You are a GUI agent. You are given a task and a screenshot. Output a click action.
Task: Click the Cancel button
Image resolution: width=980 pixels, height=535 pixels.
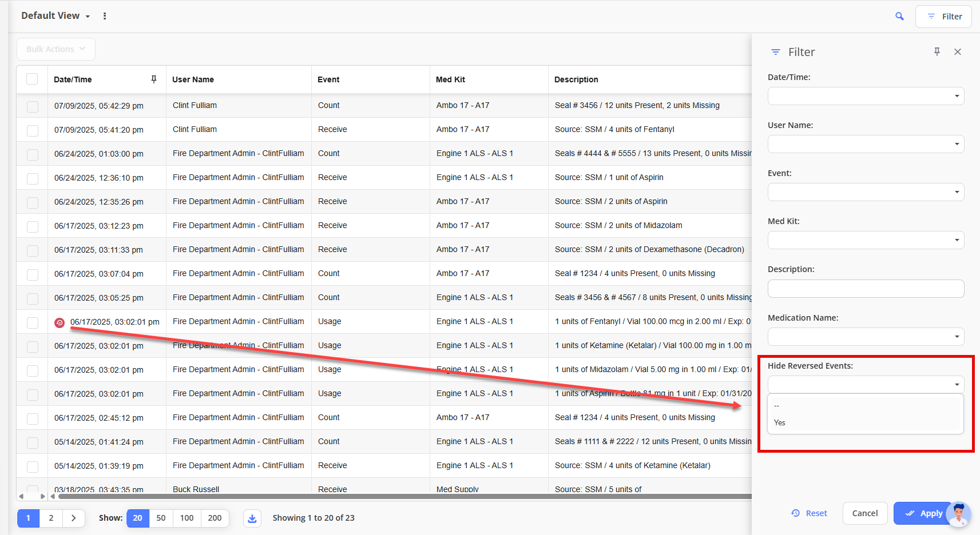(x=865, y=513)
